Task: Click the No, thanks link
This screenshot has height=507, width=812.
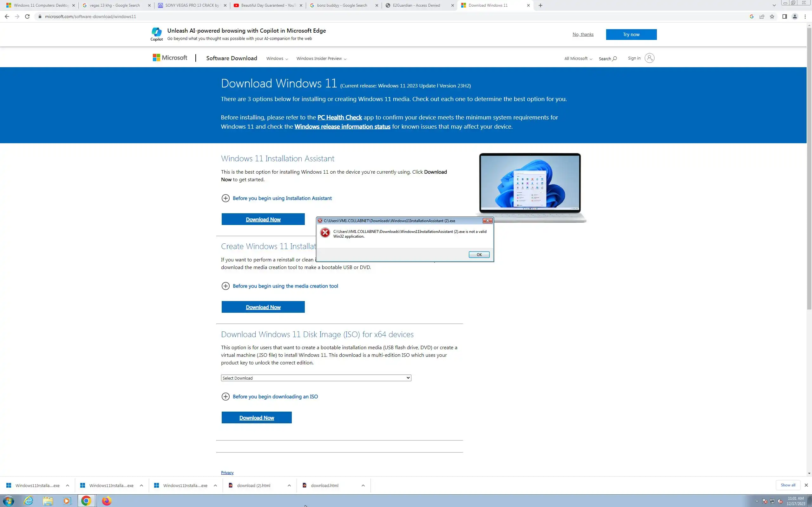Action: click(583, 34)
